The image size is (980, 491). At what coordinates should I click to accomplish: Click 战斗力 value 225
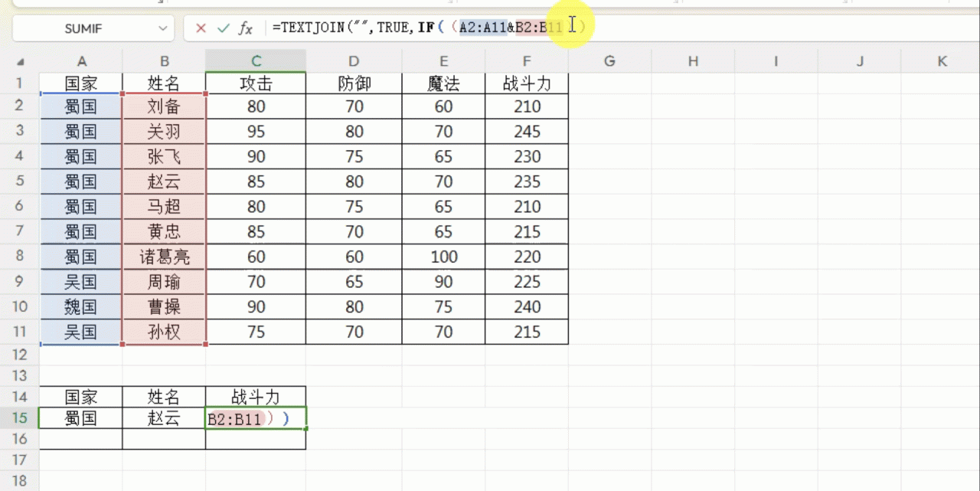[527, 282]
